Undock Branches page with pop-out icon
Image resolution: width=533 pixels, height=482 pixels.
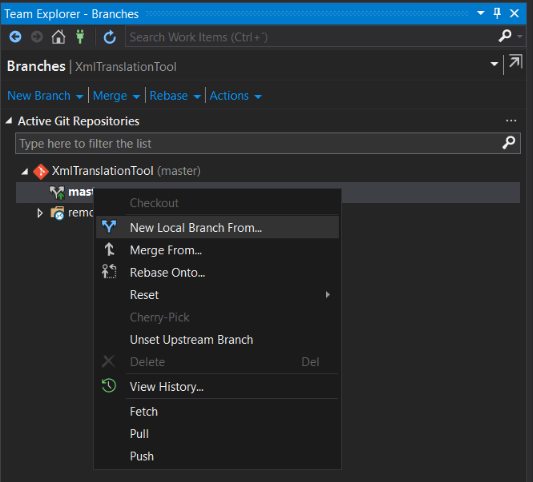tap(515, 62)
